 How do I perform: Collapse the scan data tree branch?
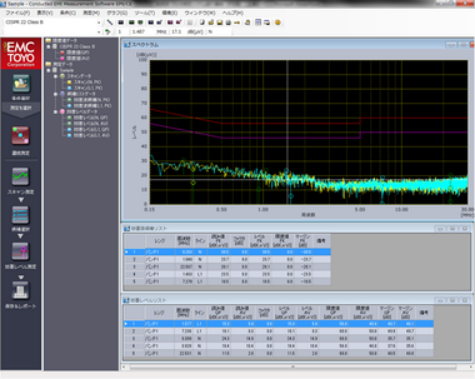point(56,76)
